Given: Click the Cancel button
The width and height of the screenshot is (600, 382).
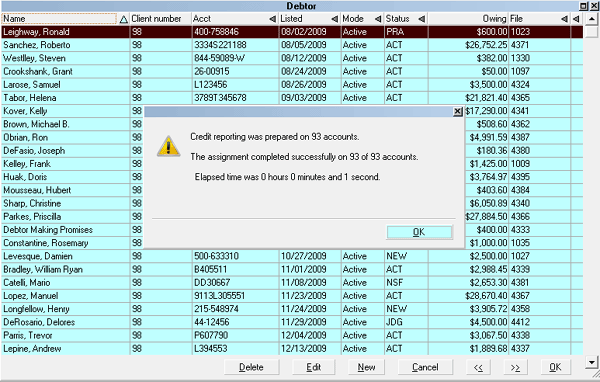Looking at the screenshot, I should point(426,367).
